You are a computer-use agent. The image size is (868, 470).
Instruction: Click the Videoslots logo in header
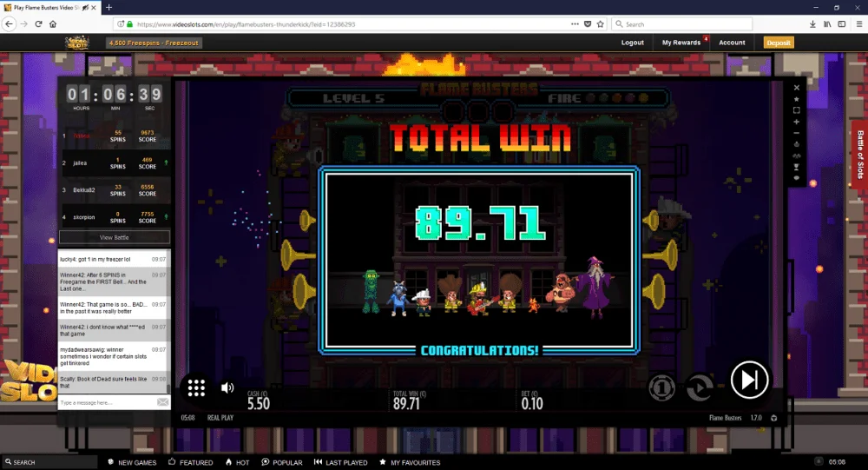77,43
